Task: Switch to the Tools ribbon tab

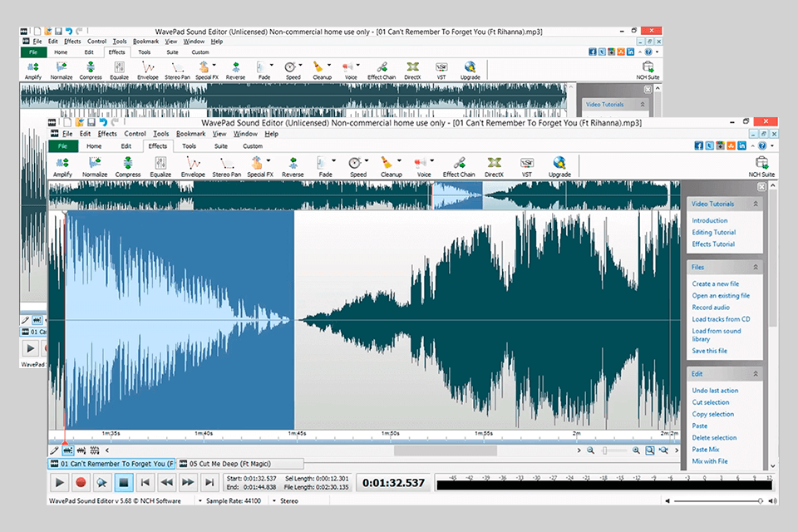Action: coord(190,145)
